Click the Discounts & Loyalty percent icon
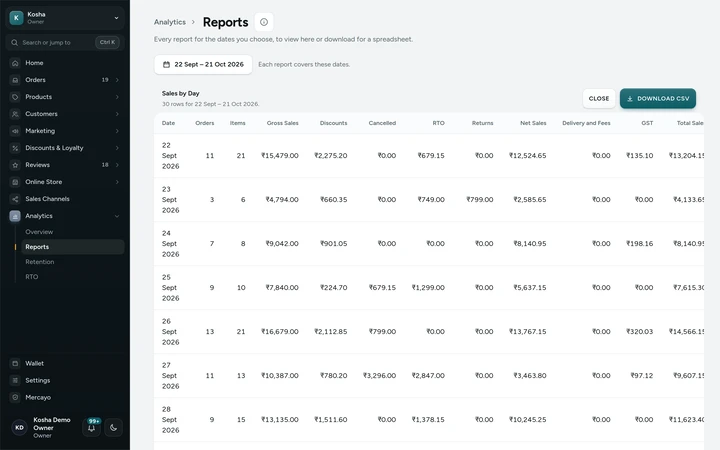Viewport: 720px width, 450px height. 15,148
